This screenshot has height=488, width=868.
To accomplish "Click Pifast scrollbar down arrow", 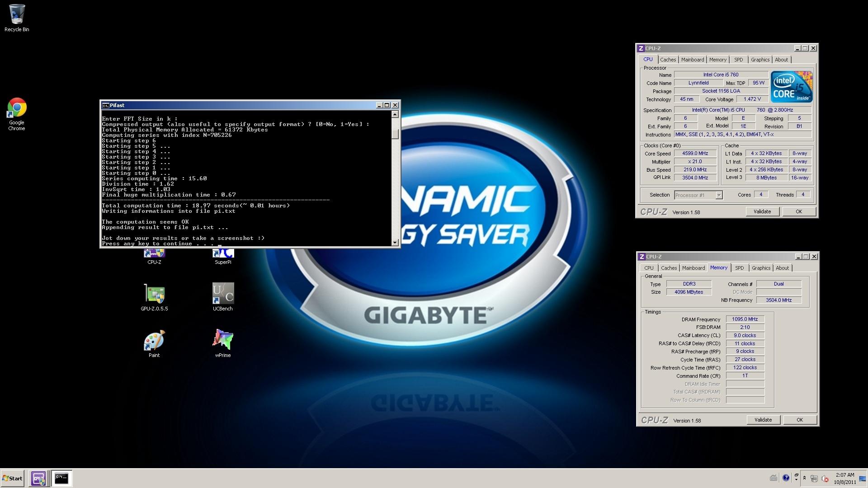I will tap(395, 243).
